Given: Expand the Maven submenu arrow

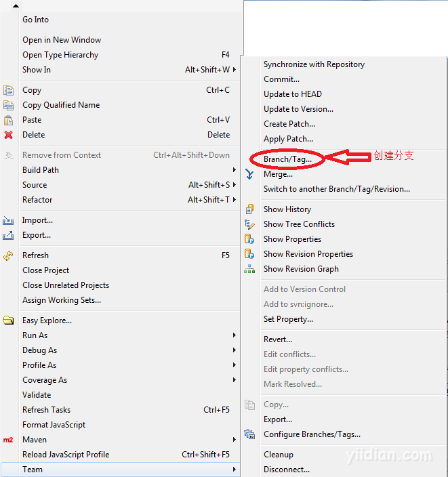Looking at the screenshot, I should pyautogui.click(x=235, y=440).
